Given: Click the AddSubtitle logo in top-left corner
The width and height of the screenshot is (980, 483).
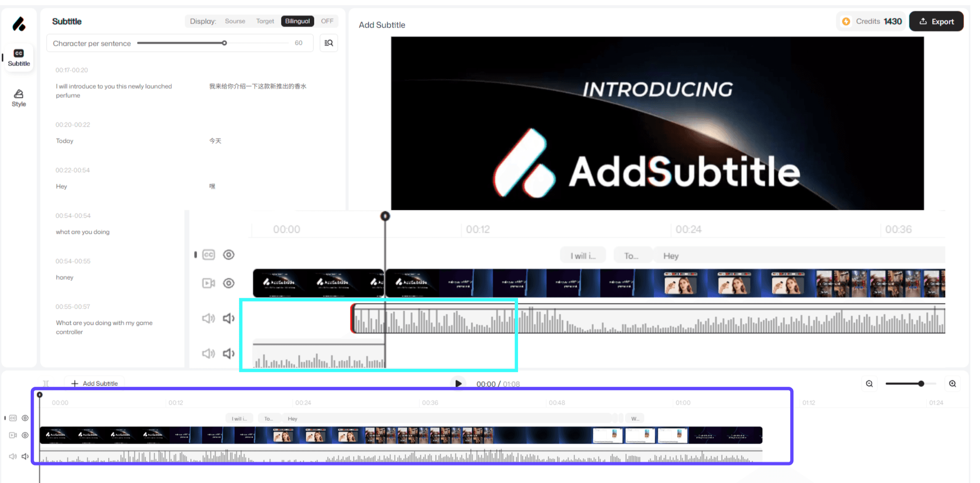Looking at the screenshot, I should point(19,24).
